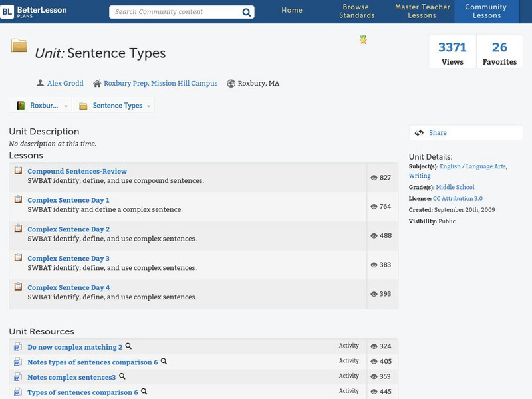Go to Master Teacher Lessons tab
This screenshot has height=399, width=532.
pos(422,11)
